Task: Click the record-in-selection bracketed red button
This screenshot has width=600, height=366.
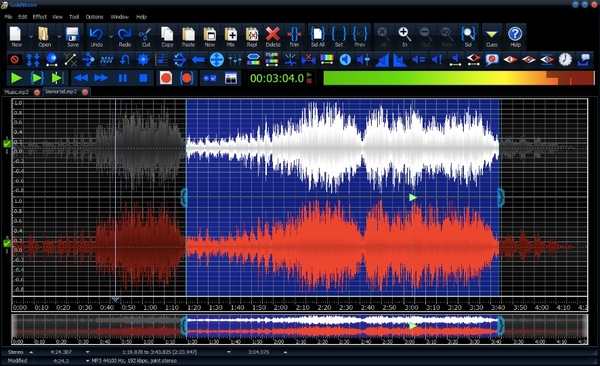Action: click(187, 78)
